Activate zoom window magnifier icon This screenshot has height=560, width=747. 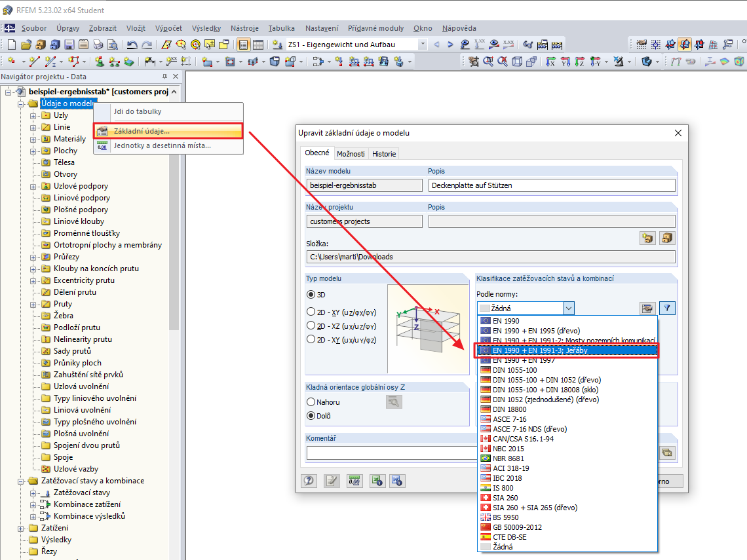[488, 62]
